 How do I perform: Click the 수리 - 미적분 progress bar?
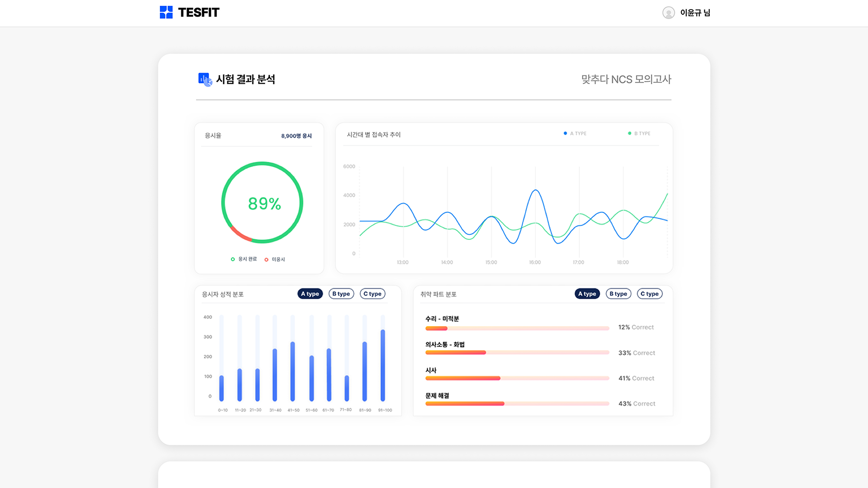point(517,328)
